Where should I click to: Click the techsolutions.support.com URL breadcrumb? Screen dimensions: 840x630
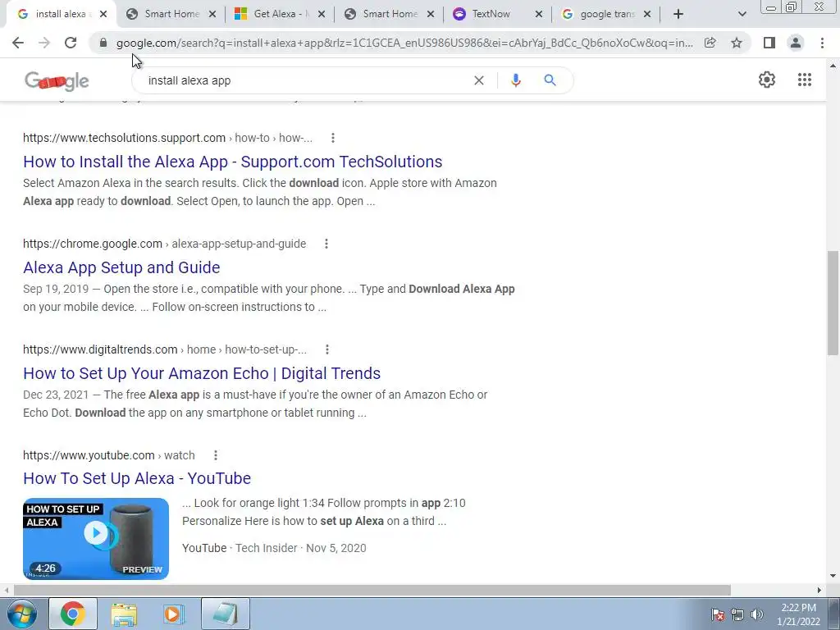pos(167,138)
